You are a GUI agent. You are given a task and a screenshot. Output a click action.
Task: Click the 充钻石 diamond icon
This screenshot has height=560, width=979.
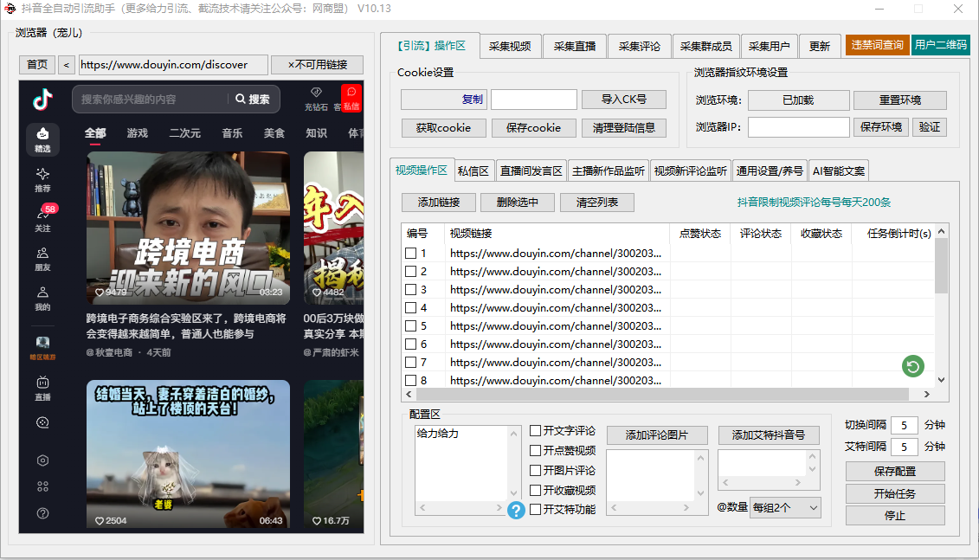[x=316, y=92]
